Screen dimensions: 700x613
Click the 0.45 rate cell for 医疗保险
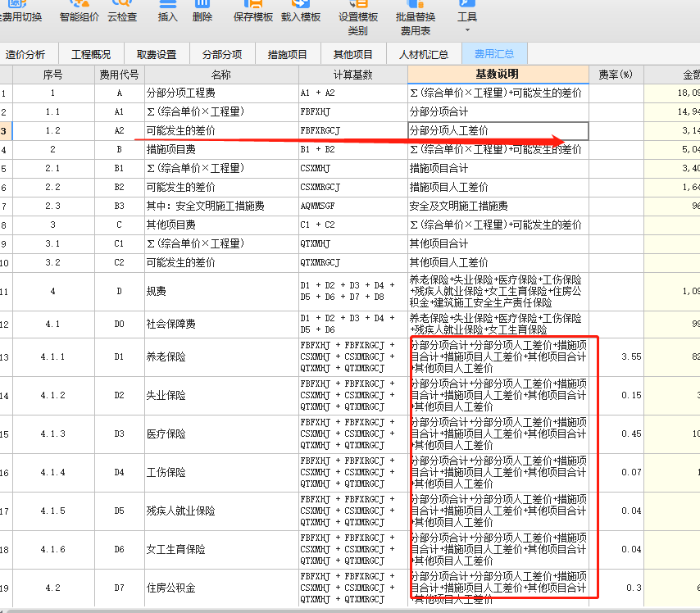coord(616,434)
